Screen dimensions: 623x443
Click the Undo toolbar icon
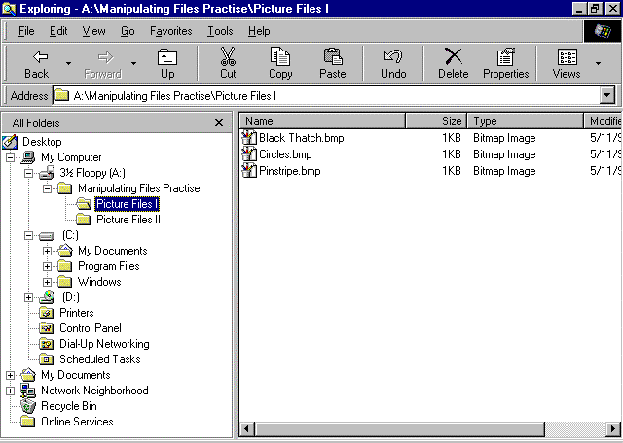point(393,64)
